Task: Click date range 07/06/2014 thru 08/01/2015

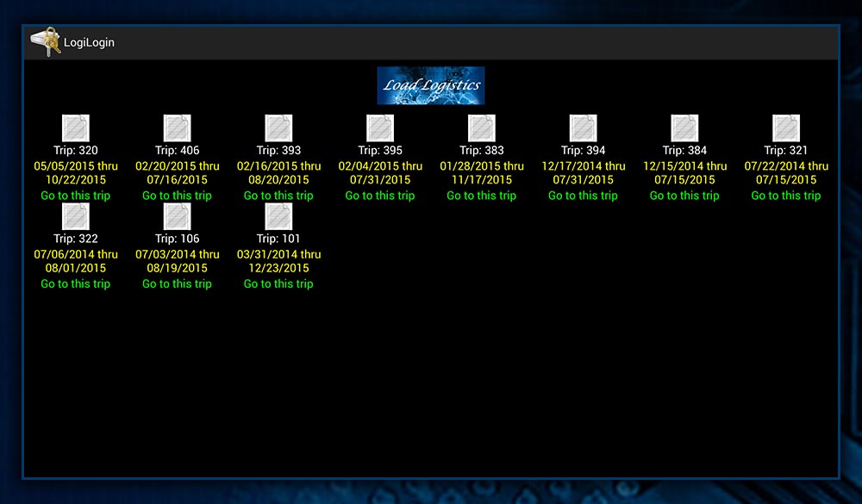Action: click(76, 262)
